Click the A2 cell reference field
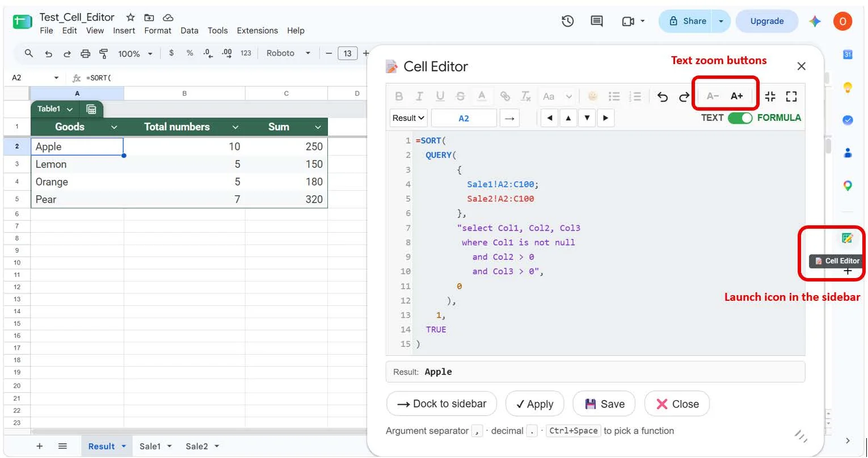Image resolution: width=868 pixels, height=458 pixels. coord(464,118)
